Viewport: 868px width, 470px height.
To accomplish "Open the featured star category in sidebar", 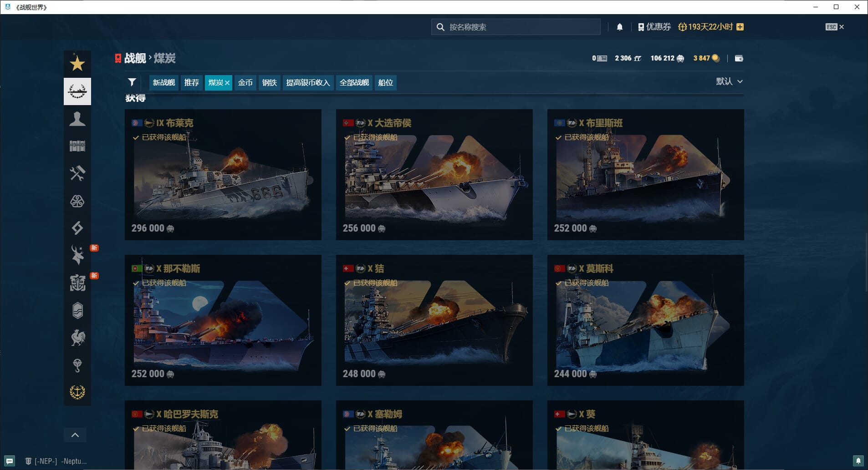I will point(77,64).
